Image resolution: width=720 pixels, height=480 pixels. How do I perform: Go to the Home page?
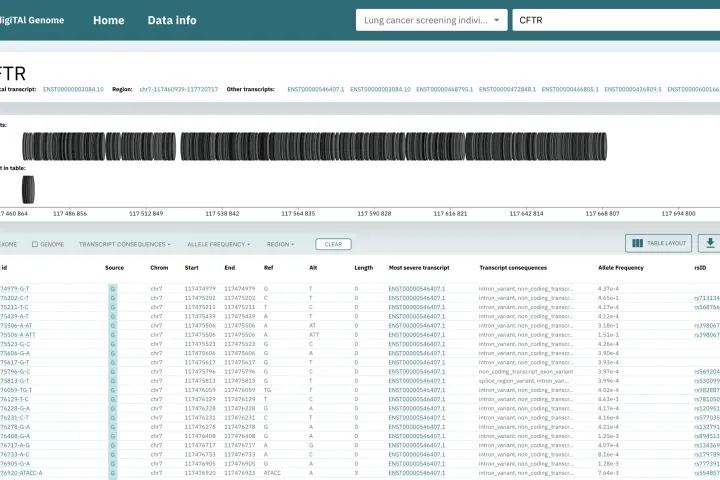(108, 20)
